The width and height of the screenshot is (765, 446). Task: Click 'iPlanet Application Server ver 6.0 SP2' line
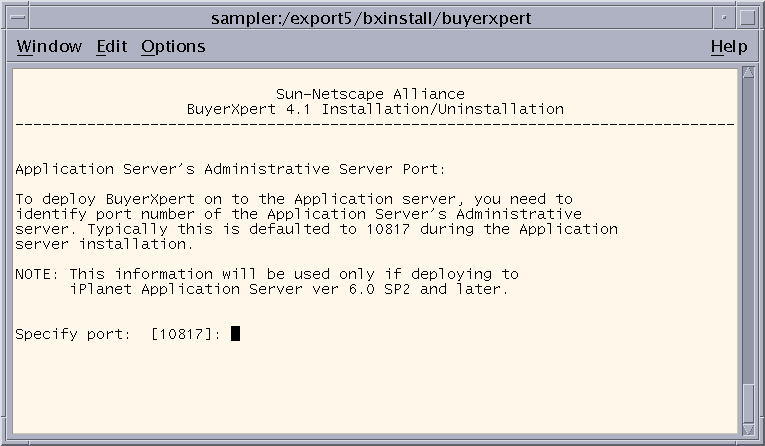click(289, 289)
